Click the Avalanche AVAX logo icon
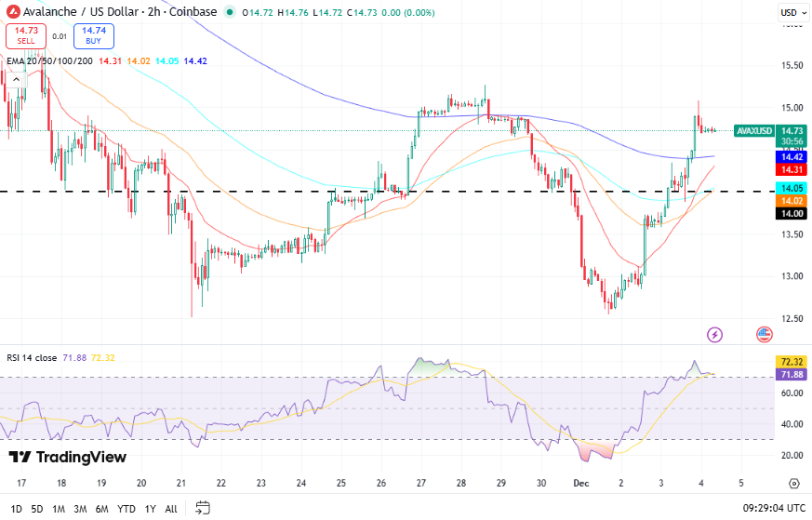The image size is (812, 520). (x=12, y=11)
